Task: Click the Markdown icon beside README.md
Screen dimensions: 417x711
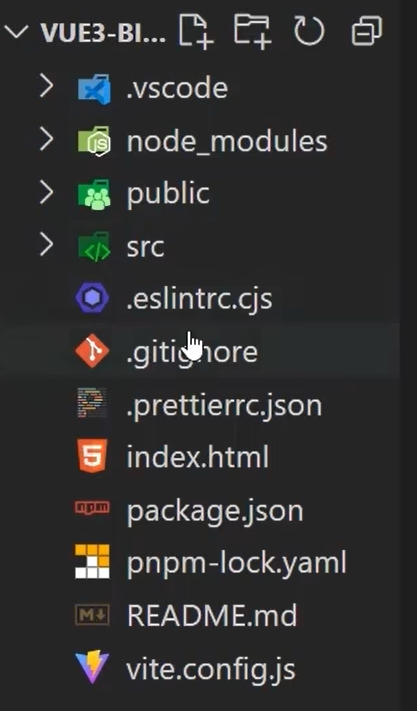Action: click(92, 615)
